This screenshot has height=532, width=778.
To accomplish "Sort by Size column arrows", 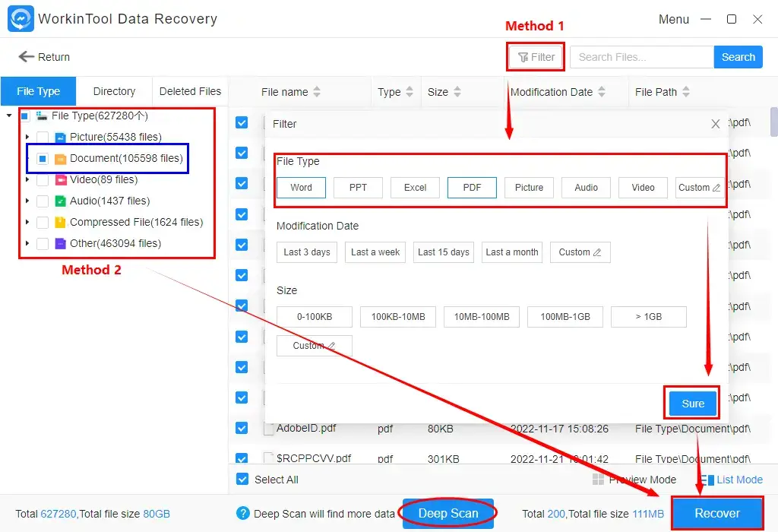I will [457, 92].
